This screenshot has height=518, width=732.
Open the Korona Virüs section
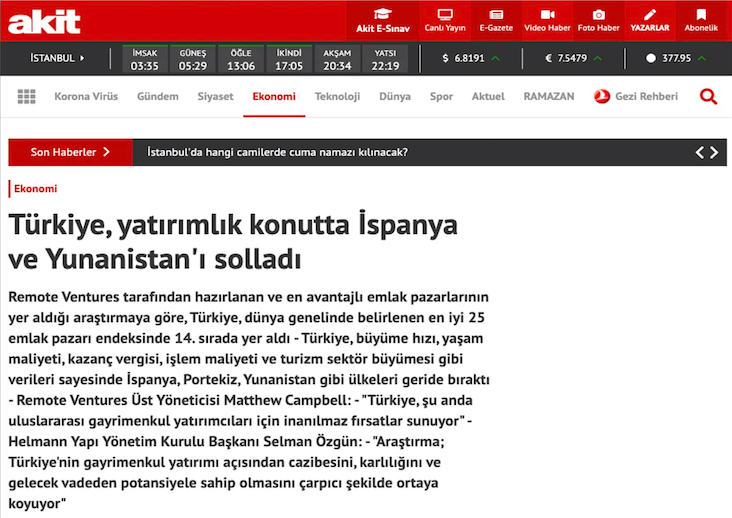coord(86,97)
